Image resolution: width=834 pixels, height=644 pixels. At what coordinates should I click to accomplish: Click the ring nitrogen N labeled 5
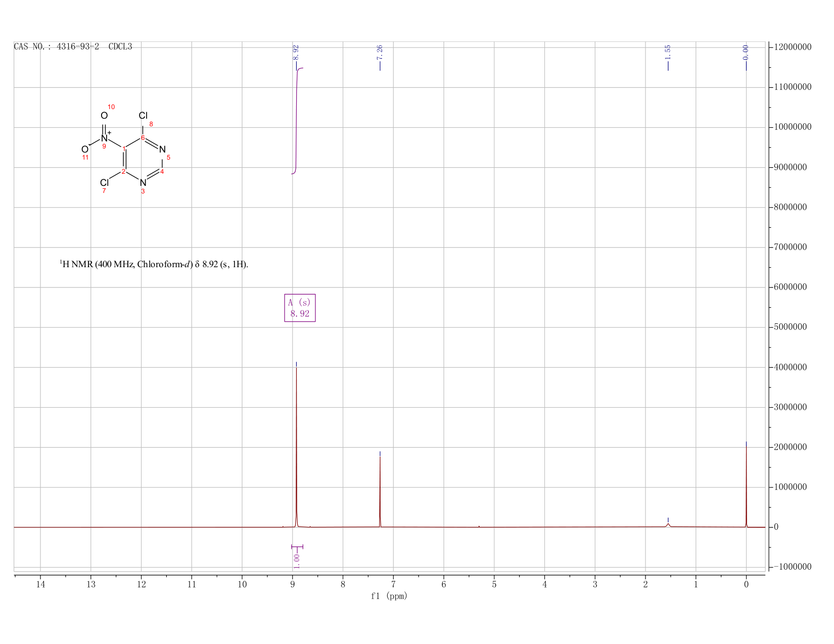click(162, 150)
